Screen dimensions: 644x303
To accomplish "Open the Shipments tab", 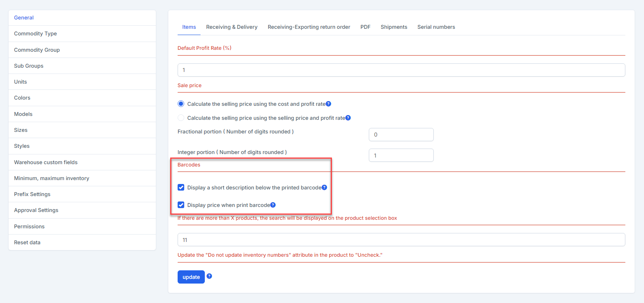I will 394,27.
